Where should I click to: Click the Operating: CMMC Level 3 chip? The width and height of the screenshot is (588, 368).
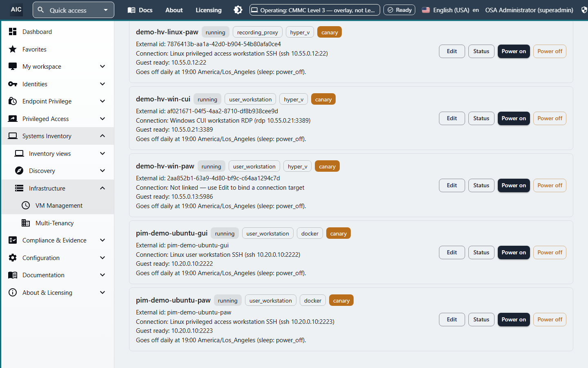pos(315,10)
